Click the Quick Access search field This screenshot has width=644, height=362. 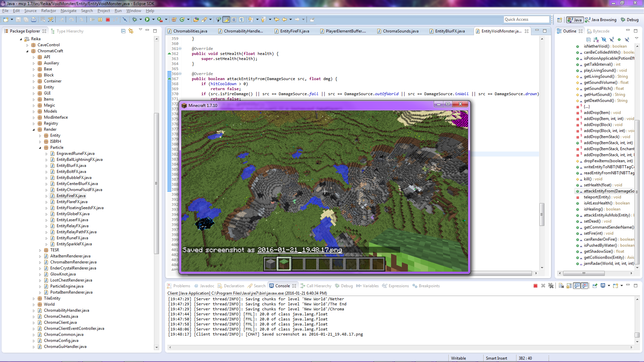(526, 19)
